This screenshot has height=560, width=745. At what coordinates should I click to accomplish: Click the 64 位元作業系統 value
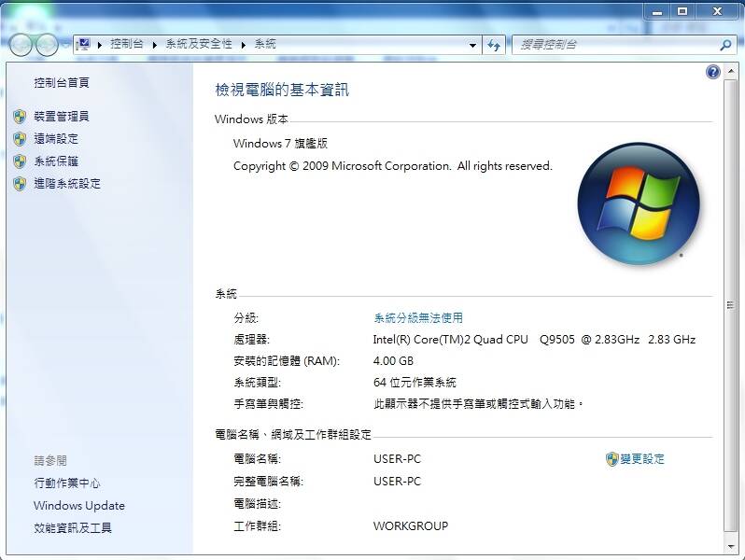point(415,383)
